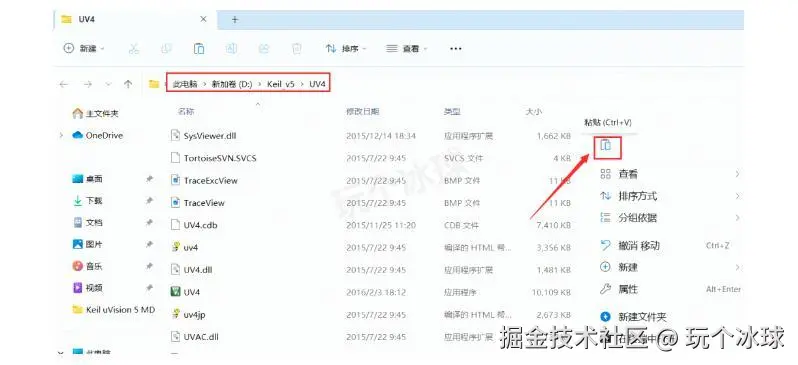Click the green UV4 application icon
Viewport: 798px width, 365px height.
point(175,292)
